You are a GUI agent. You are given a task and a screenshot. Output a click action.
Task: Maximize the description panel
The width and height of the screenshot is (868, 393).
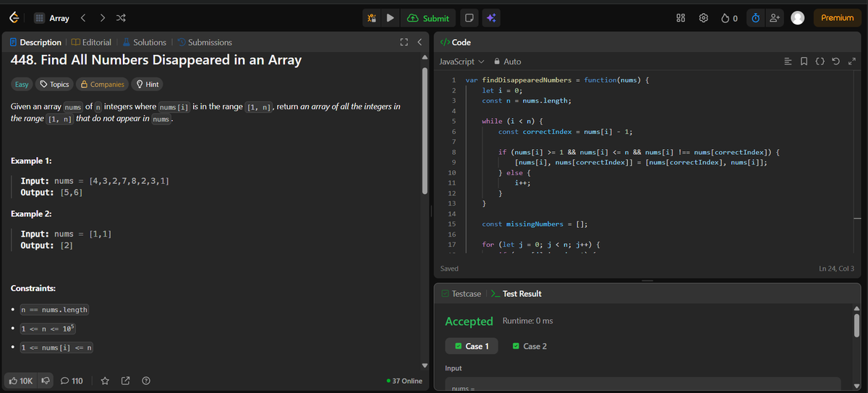click(x=404, y=43)
